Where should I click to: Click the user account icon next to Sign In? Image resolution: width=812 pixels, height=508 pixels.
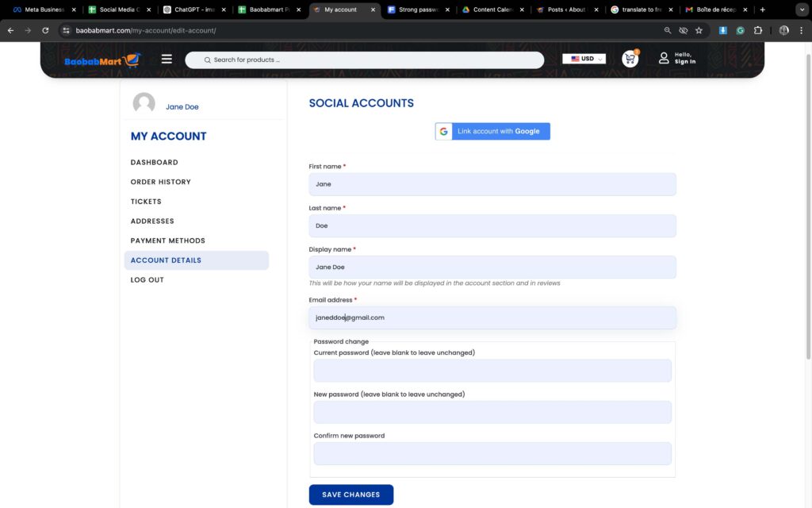(x=663, y=59)
